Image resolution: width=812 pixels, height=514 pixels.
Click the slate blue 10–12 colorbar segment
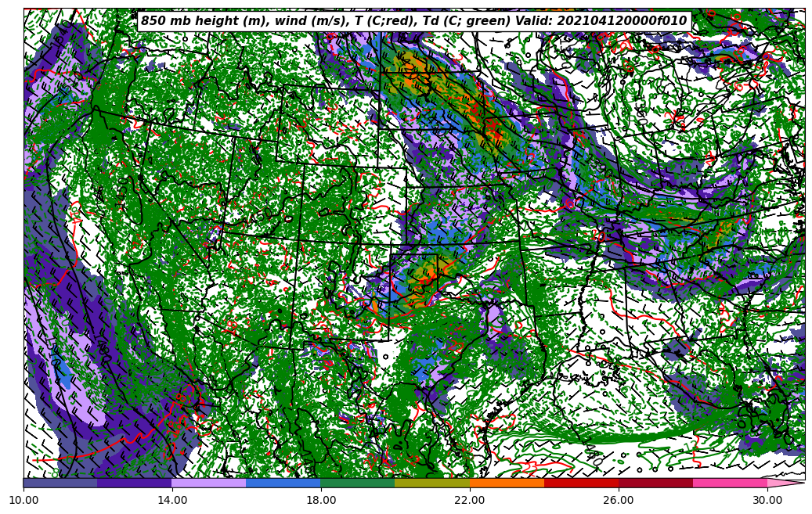pos(60,483)
